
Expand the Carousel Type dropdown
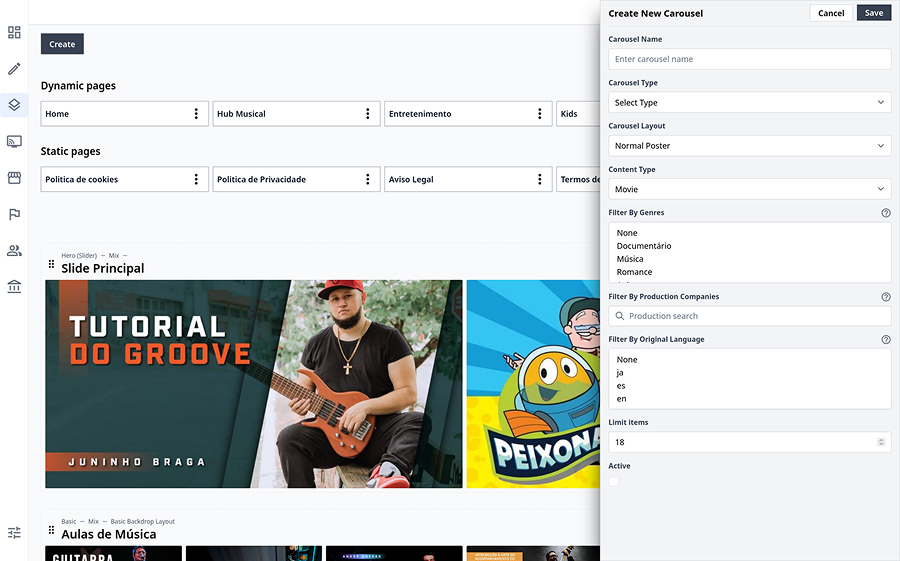click(750, 102)
